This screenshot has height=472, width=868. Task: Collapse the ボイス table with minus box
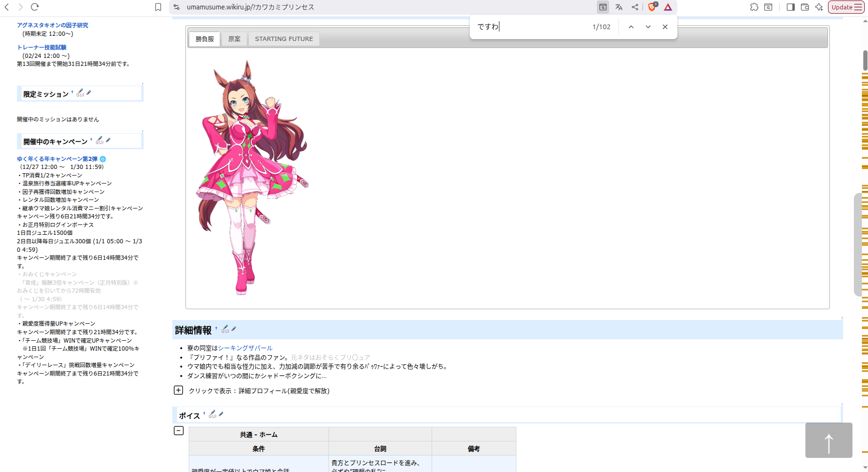click(179, 431)
